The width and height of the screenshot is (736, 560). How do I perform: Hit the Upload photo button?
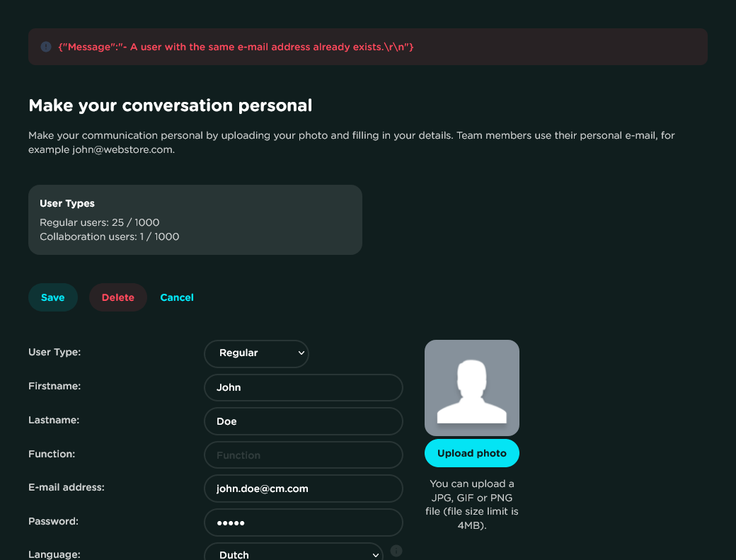(x=472, y=453)
